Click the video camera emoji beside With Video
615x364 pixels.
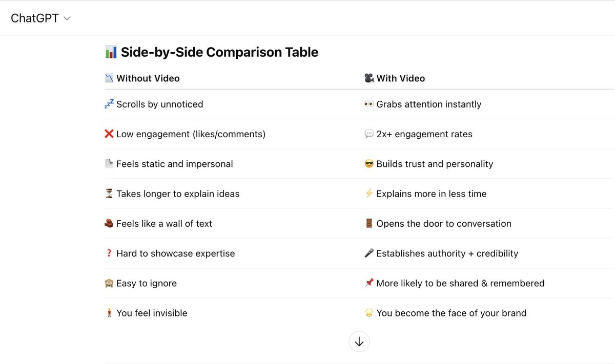click(x=368, y=78)
